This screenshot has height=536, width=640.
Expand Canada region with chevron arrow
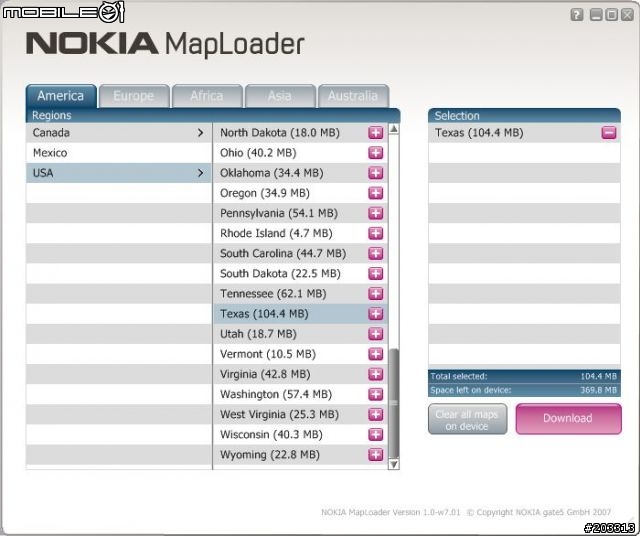200,133
